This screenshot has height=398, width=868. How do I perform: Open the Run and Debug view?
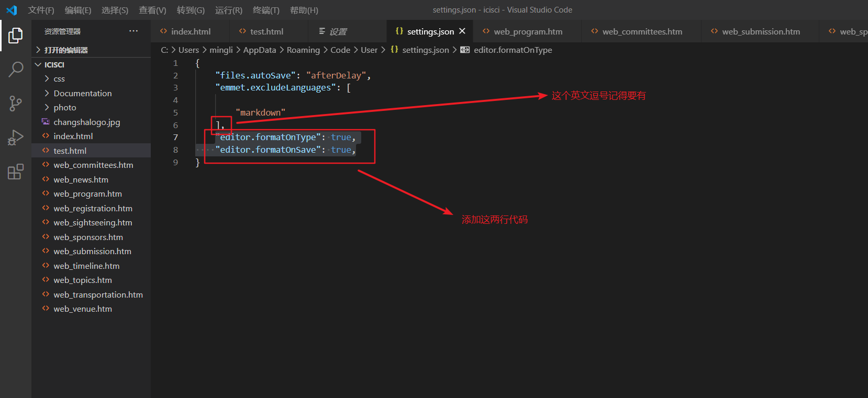click(16, 138)
